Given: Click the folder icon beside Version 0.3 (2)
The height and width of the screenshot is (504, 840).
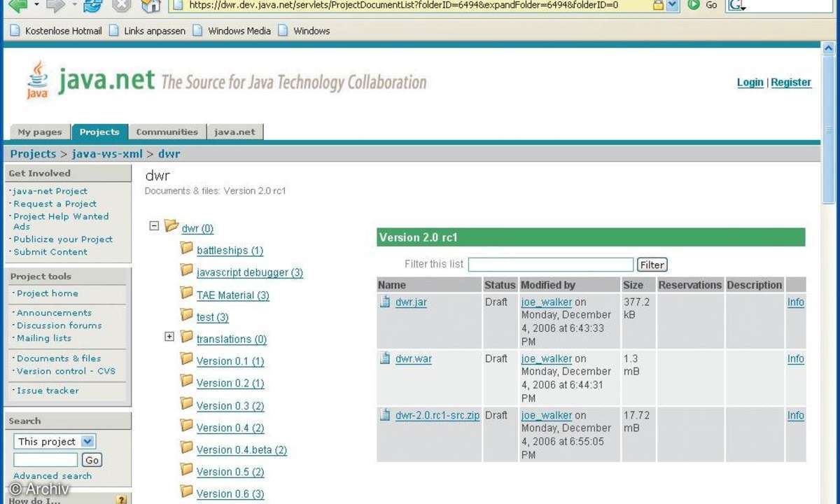Looking at the screenshot, I should pos(186,402).
